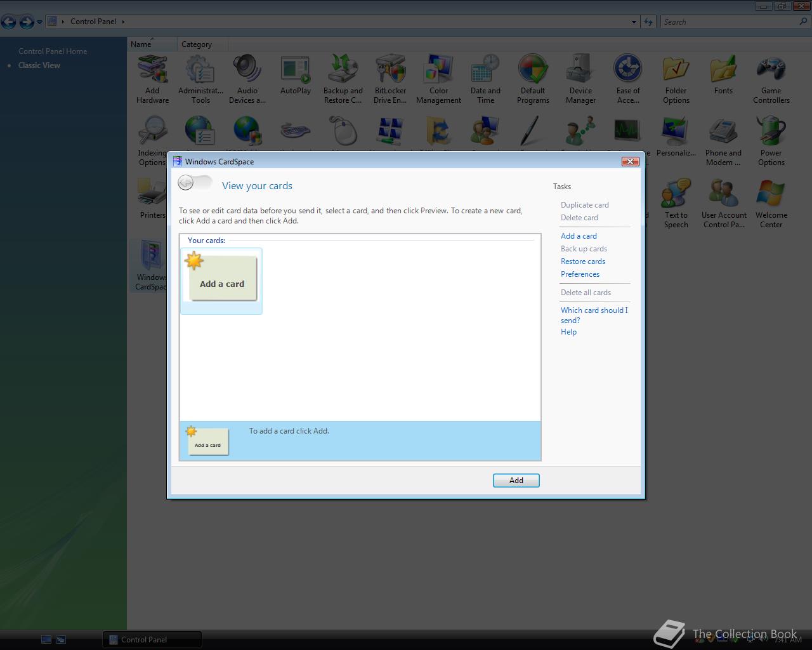Click the Add a card task link
The width and height of the screenshot is (812, 650).
coord(579,236)
